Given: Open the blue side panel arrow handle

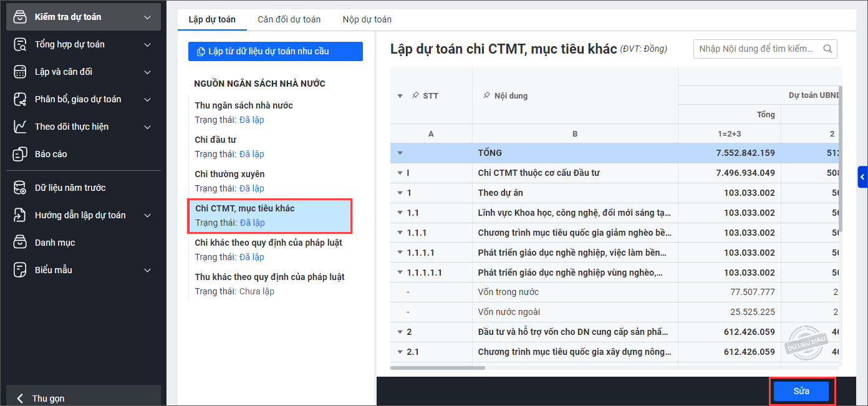Looking at the screenshot, I should pyautogui.click(x=862, y=178).
